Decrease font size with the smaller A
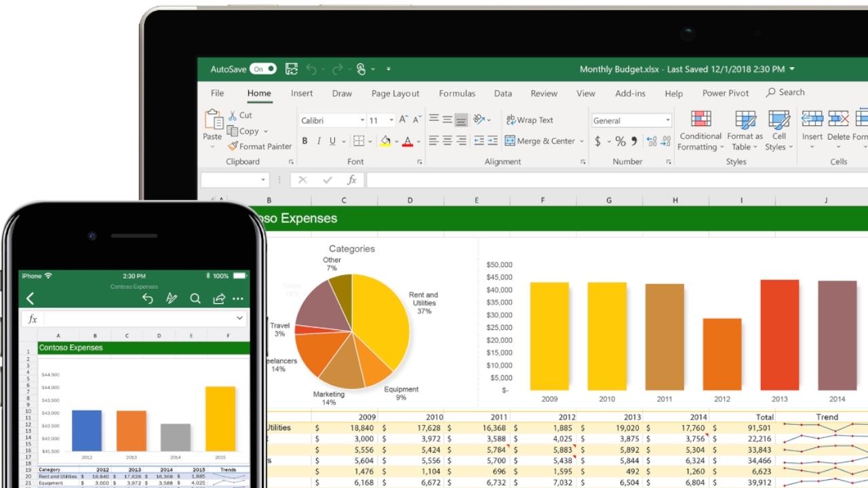The height and width of the screenshot is (488, 868). 417,120
